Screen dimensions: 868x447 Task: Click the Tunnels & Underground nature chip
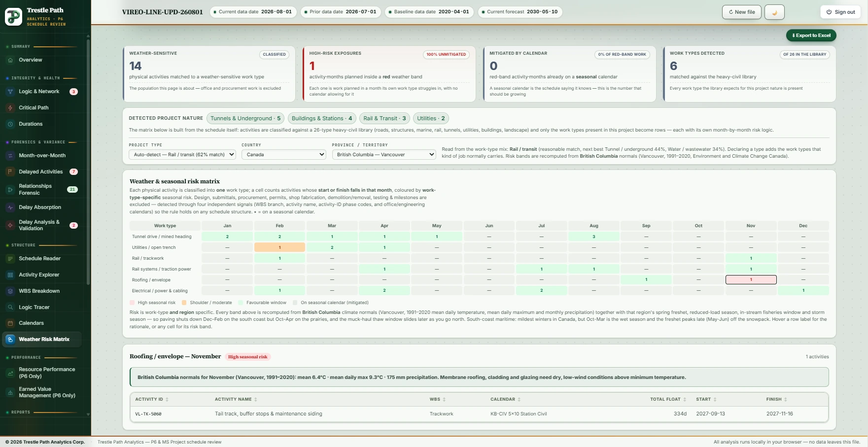point(245,118)
